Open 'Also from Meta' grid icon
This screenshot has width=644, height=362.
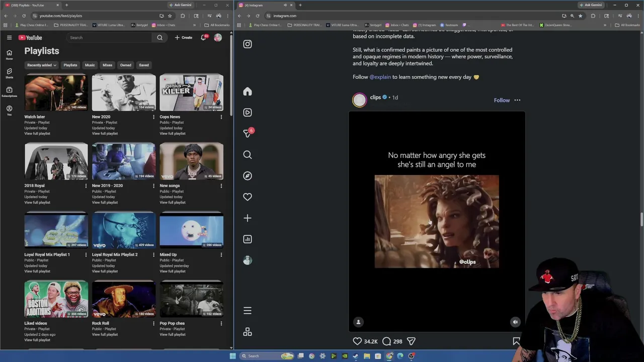(248, 332)
